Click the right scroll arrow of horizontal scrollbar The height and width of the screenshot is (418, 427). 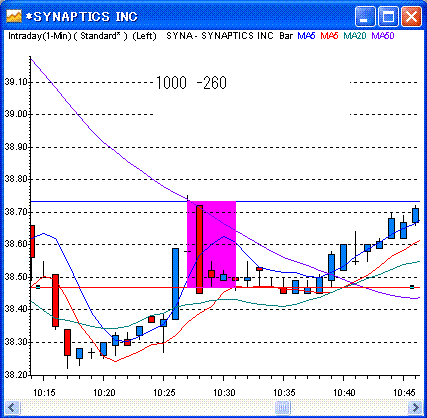tap(415, 407)
